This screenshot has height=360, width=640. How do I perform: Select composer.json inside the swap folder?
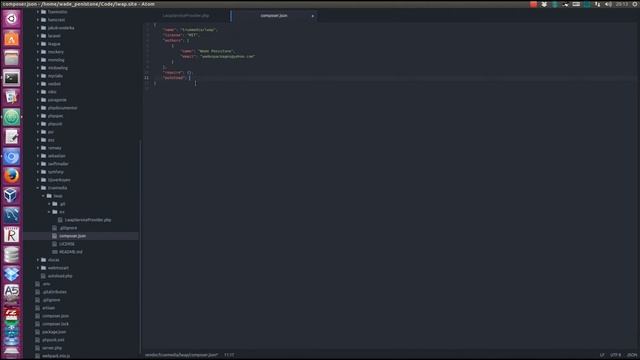tap(72, 236)
